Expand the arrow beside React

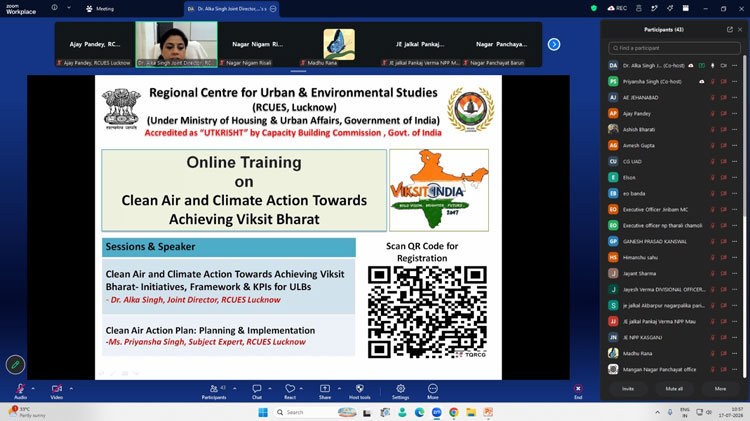(301, 388)
